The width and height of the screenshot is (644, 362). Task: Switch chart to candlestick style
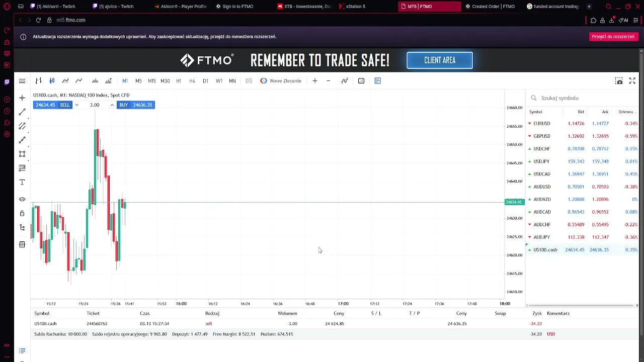coord(52,81)
